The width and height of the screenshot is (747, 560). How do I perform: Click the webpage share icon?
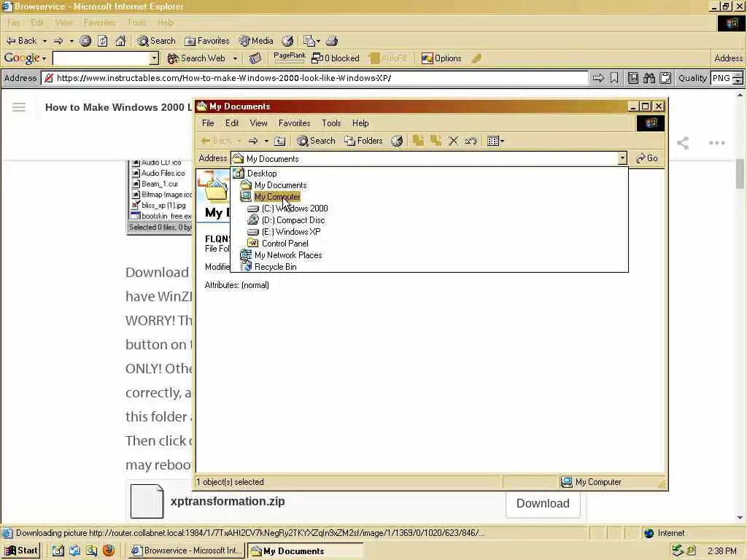683,143
